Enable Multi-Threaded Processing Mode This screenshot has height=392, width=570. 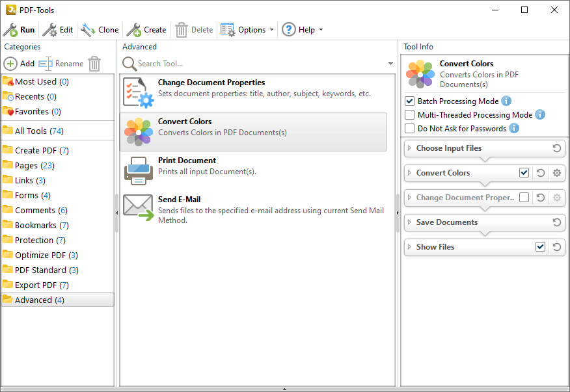[410, 114]
